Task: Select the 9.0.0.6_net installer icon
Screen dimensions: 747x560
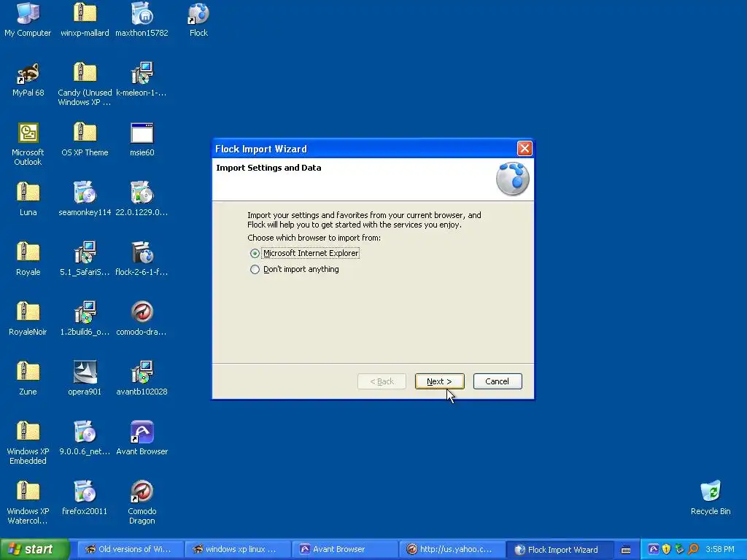Action: [85, 438]
